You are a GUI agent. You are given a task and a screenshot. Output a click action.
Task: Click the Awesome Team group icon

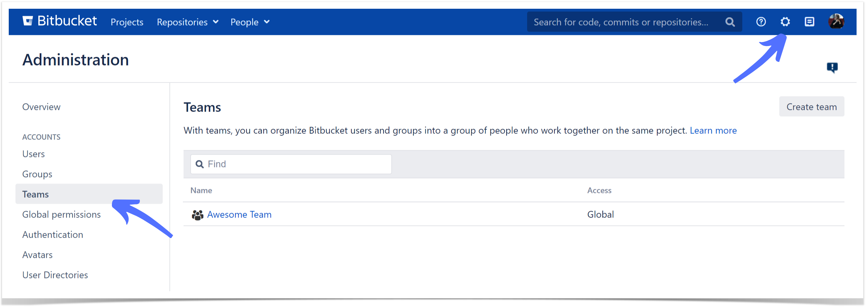pyautogui.click(x=197, y=215)
